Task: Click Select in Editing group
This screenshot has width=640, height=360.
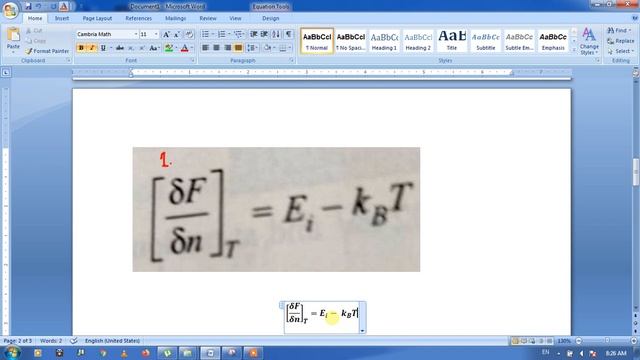Action: 620,51
